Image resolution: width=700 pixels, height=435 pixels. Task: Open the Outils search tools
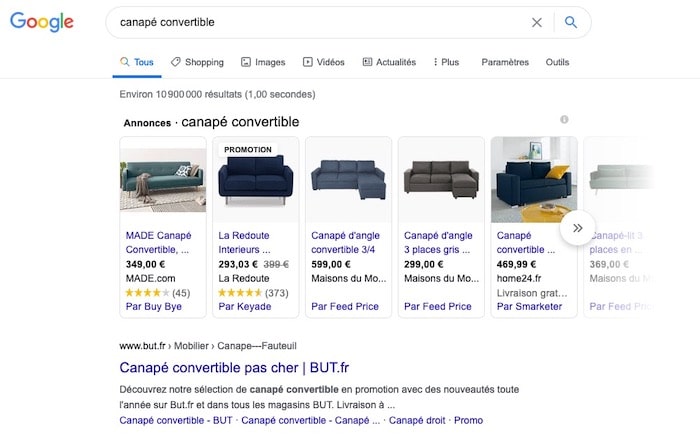pos(557,62)
